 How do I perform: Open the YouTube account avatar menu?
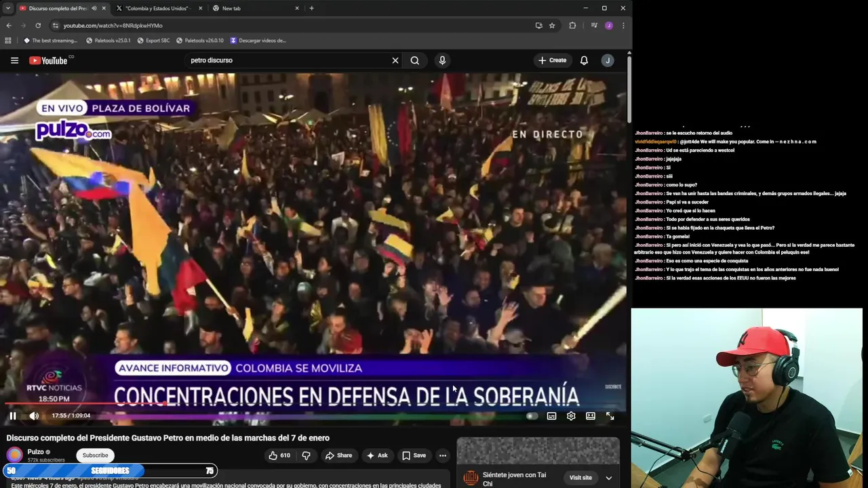pos(608,60)
